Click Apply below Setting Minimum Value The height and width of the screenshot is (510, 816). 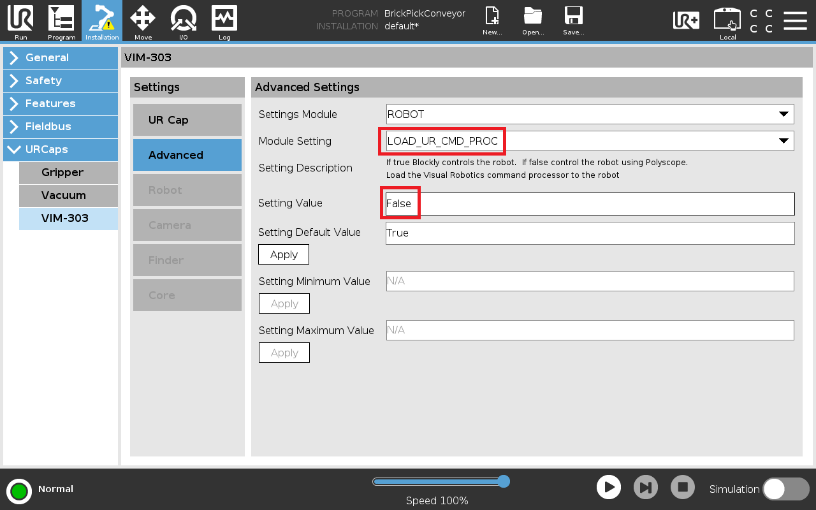pyautogui.click(x=284, y=303)
